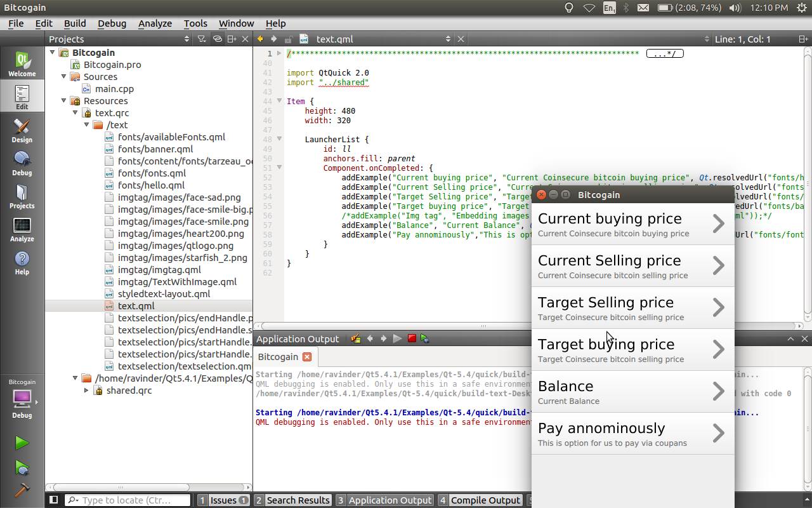Collapse the Sources folder in project tree
Image resolution: width=812 pixels, height=508 pixels.
coord(64,77)
